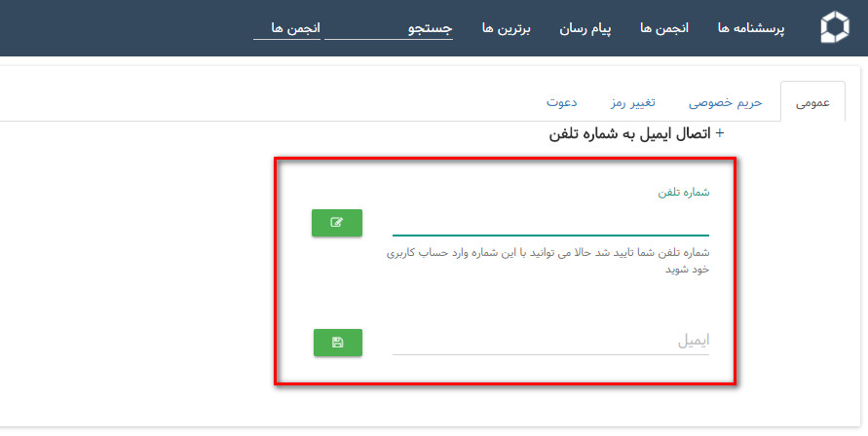The height and width of the screenshot is (436, 868).
Task: Open the برترین ها navigation item
Action: (x=507, y=29)
